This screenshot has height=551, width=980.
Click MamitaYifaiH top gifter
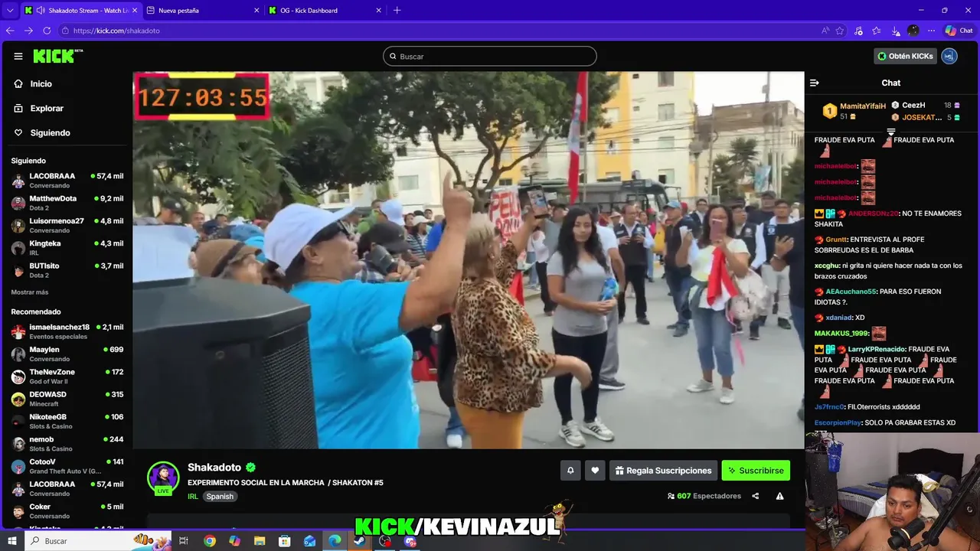863,106
